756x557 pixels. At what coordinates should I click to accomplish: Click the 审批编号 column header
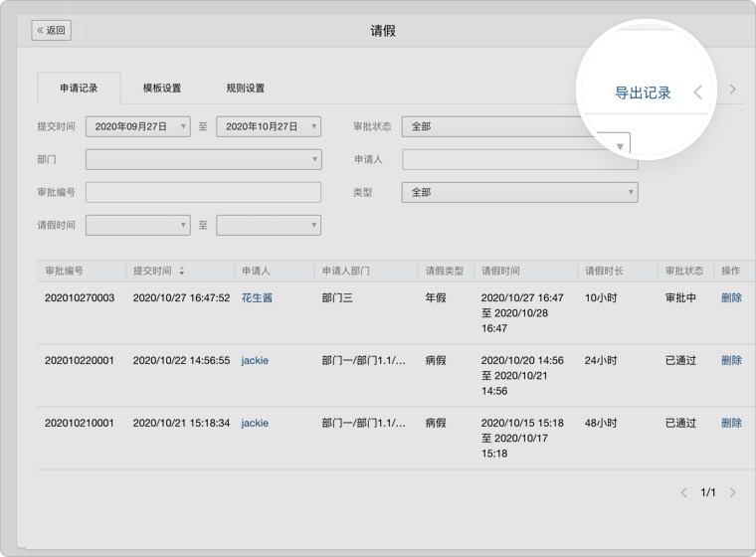pyautogui.click(x=64, y=271)
